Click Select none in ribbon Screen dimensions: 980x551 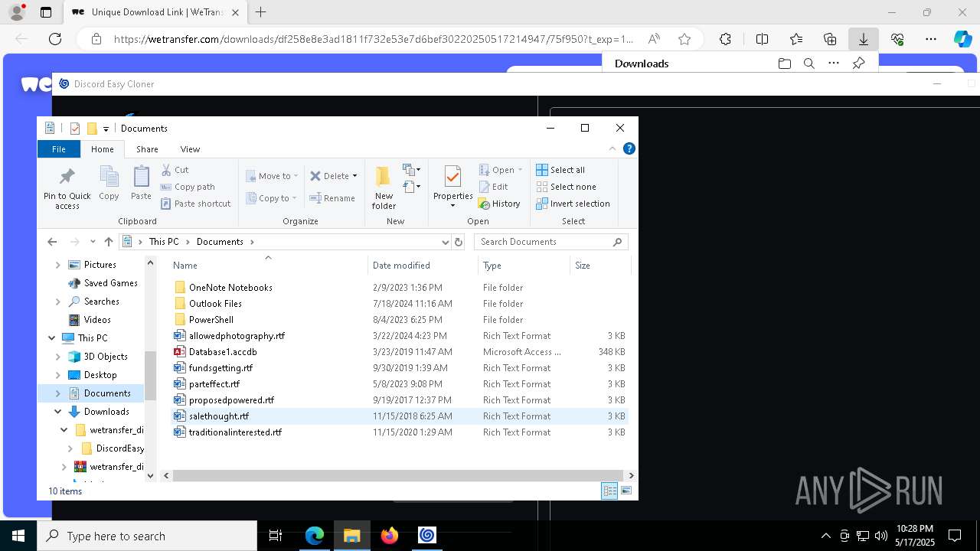(x=566, y=187)
